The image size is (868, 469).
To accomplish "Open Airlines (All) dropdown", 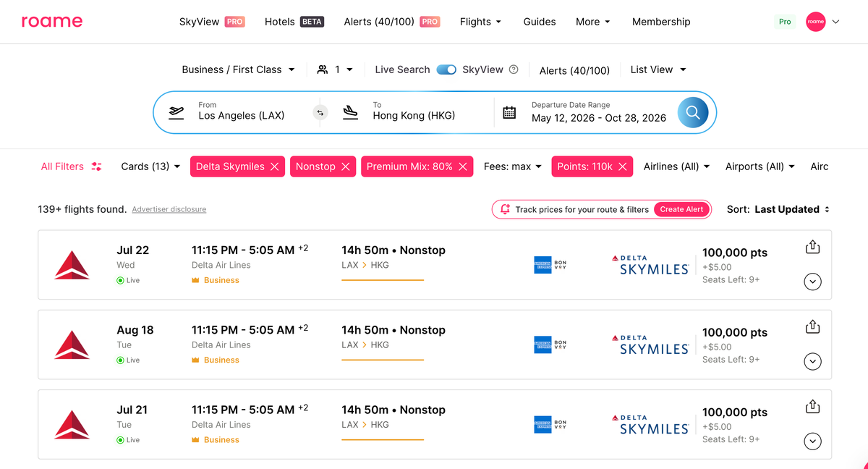I will pos(676,166).
